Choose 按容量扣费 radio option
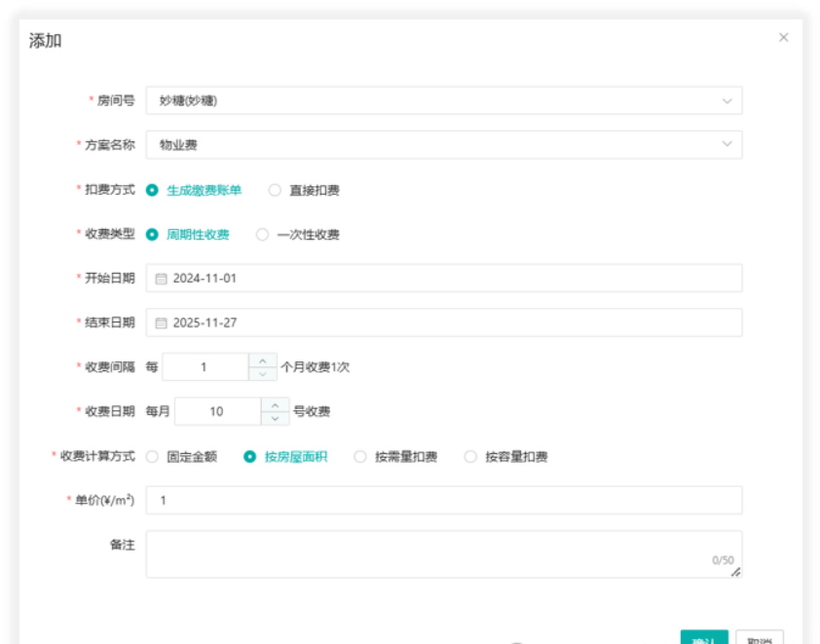The image size is (820, 644). tap(471, 457)
